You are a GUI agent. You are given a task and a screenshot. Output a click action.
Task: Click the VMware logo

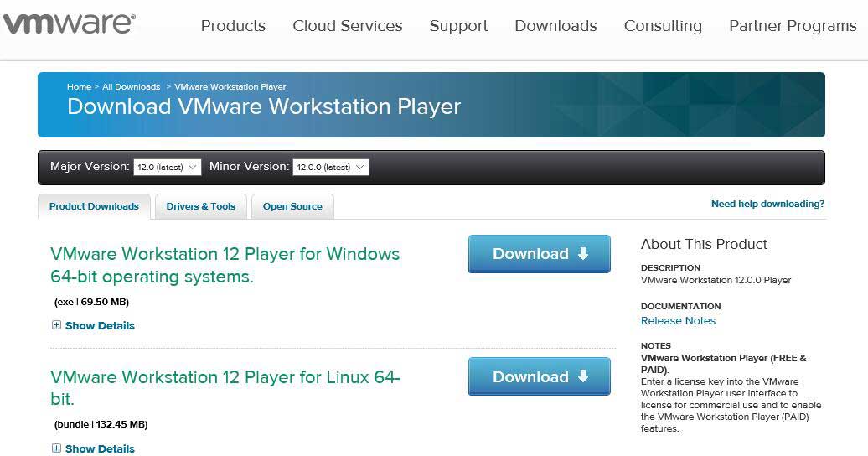click(x=69, y=23)
